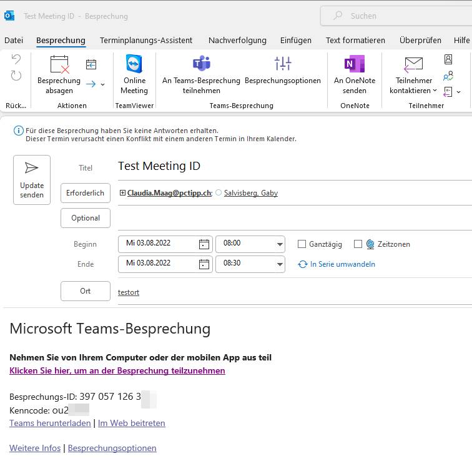
Task: Click Besprechungsoptionen link in message body
Action: (112, 448)
